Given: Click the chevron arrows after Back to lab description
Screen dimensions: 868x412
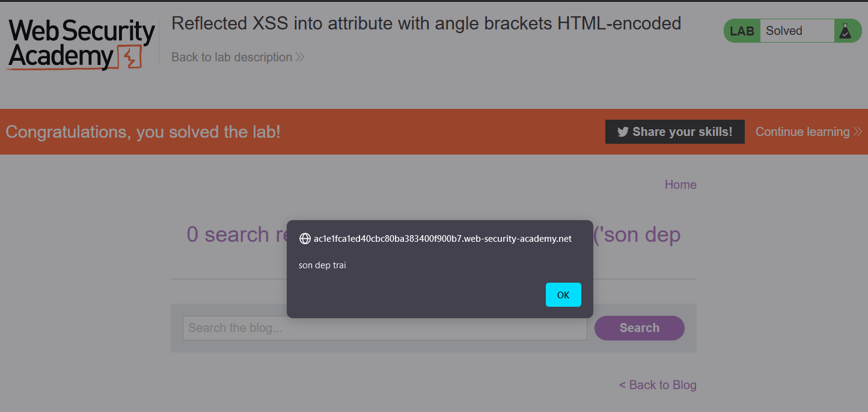Looking at the screenshot, I should pos(298,57).
